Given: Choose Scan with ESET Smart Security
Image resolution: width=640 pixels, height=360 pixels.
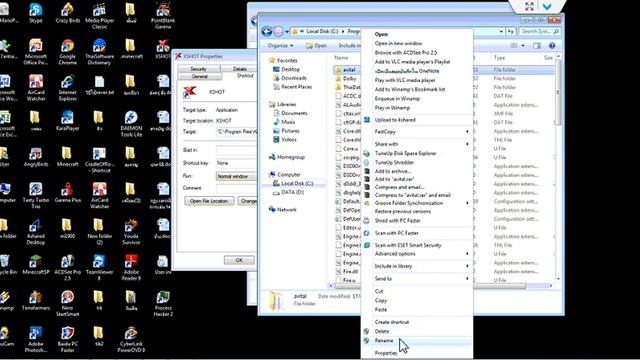Looking at the screenshot, I should [417, 245].
